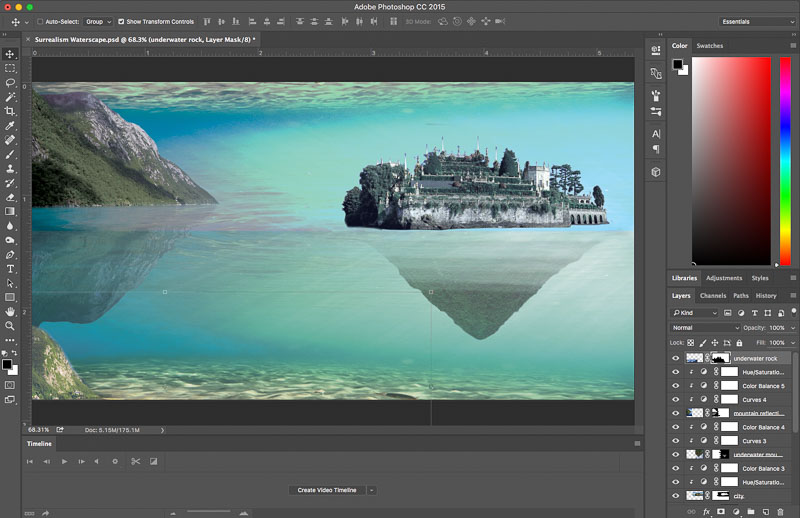Uncheck Show Transform Controls
Screen dimensions: 800x518
[121, 22]
